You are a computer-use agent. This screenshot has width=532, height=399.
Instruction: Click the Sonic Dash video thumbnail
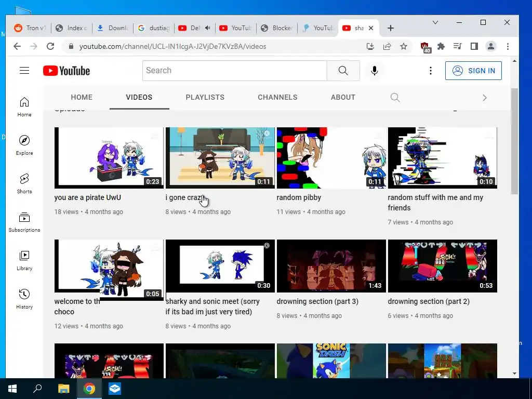(x=331, y=361)
